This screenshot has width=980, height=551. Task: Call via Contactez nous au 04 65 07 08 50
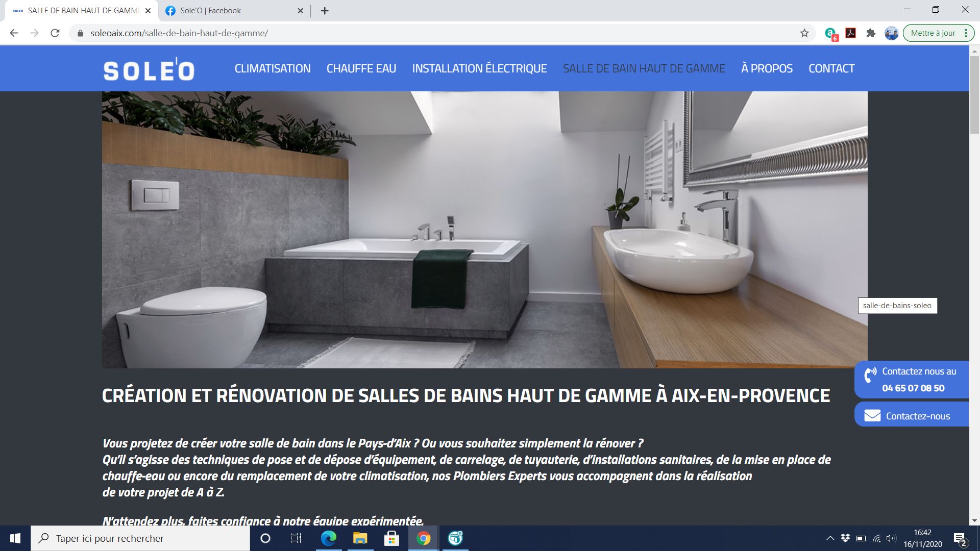[912, 380]
